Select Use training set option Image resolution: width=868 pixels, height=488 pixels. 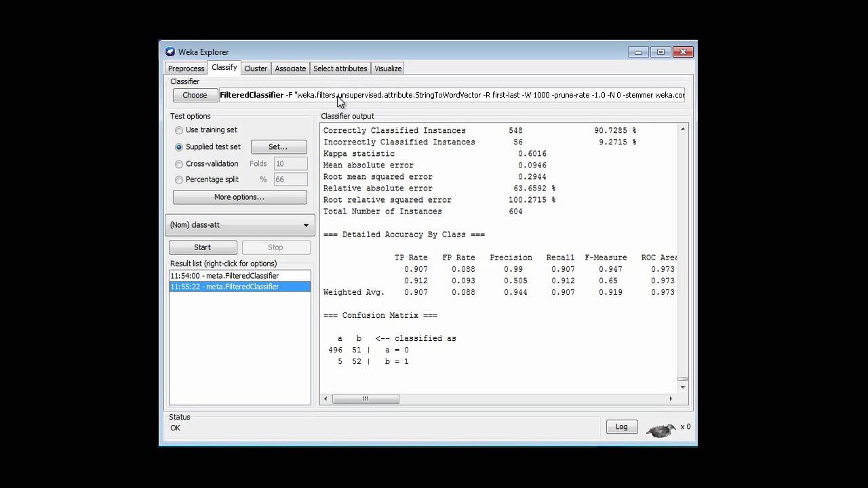[179, 130]
